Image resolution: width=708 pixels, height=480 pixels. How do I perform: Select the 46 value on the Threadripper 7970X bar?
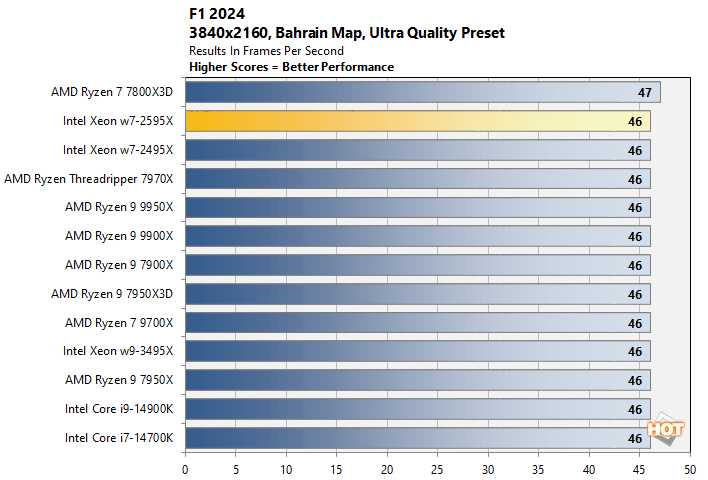pyautogui.click(x=635, y=179)
